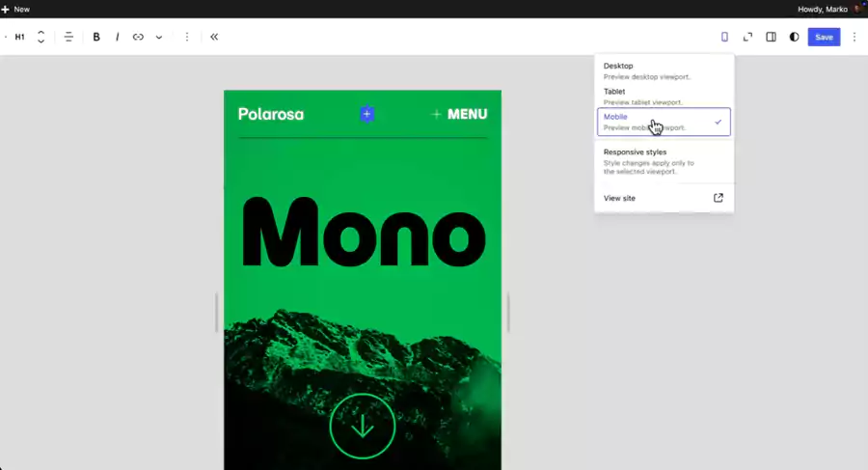
Task: Grab the left canvas resize handle
Action: click(216, 313)
